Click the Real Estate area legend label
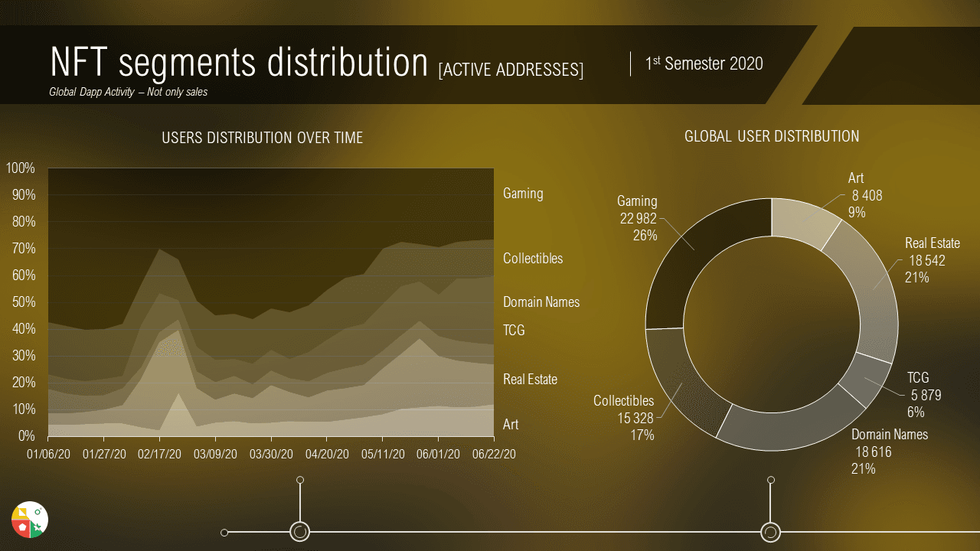980x551 pixels. pos(530,380)
